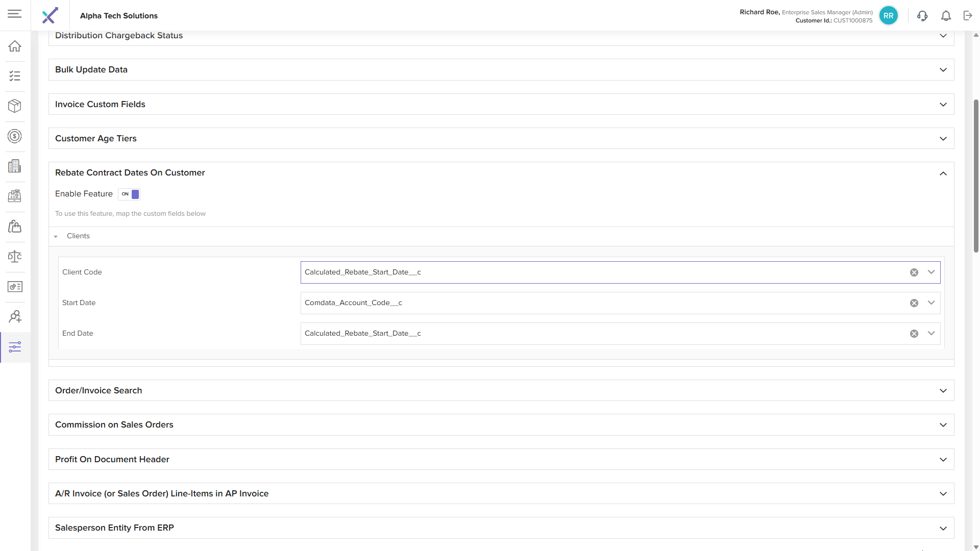Click the headset support icon
This screenshot has width=980, height=551.
point(922,16)
